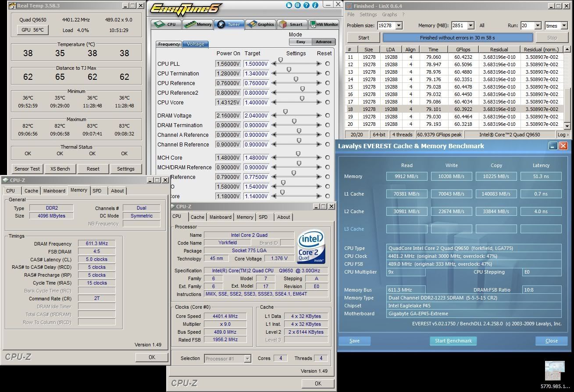The width and height of the screenshot is (574, 392).
Task: Click the LinX results vertical scrollbar
Action: point(567,88)
